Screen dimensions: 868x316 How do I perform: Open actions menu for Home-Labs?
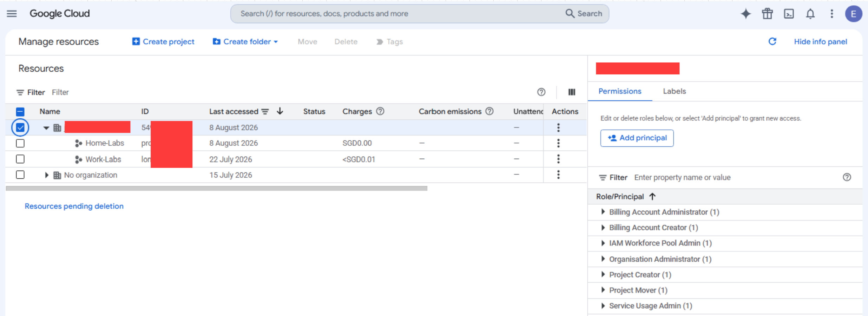(558, 143)
